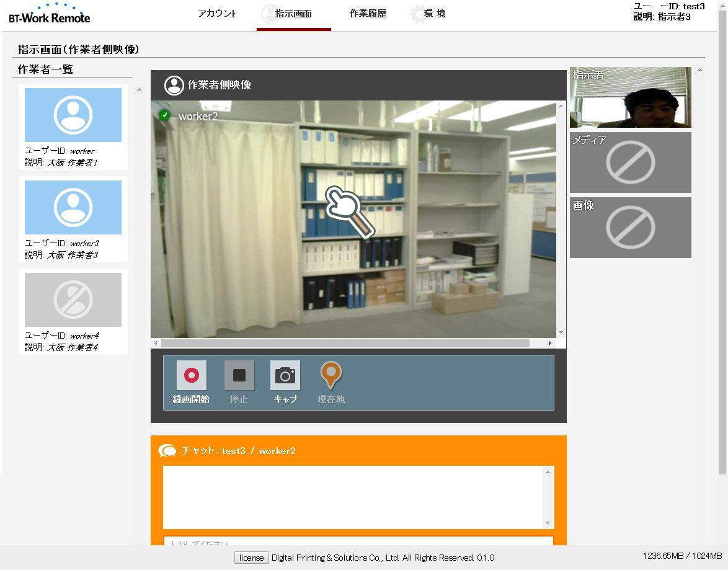Select the disabled worker4 avatar
The width and height of the screenshot is (728, 570).
(x=73, y=300)
